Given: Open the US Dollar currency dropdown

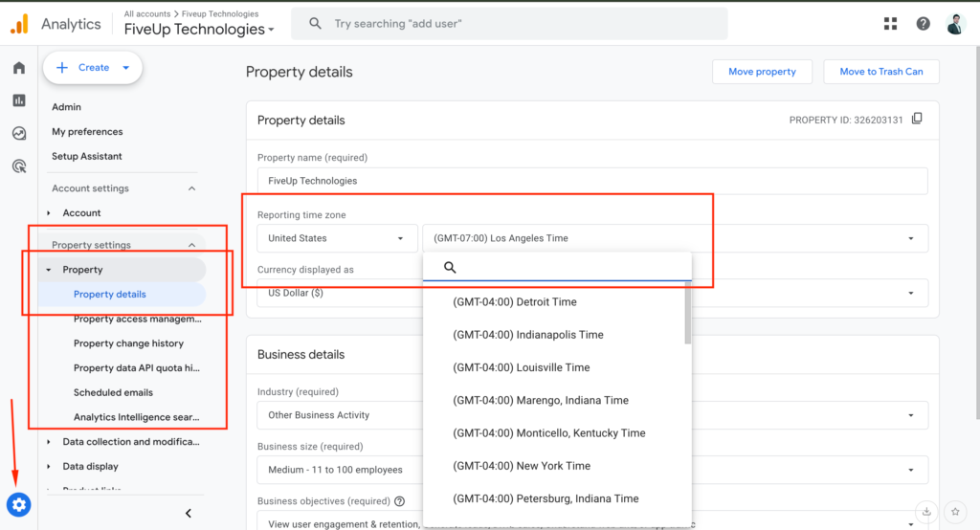Looking at the screenshot, I should (x=592, y=293).
